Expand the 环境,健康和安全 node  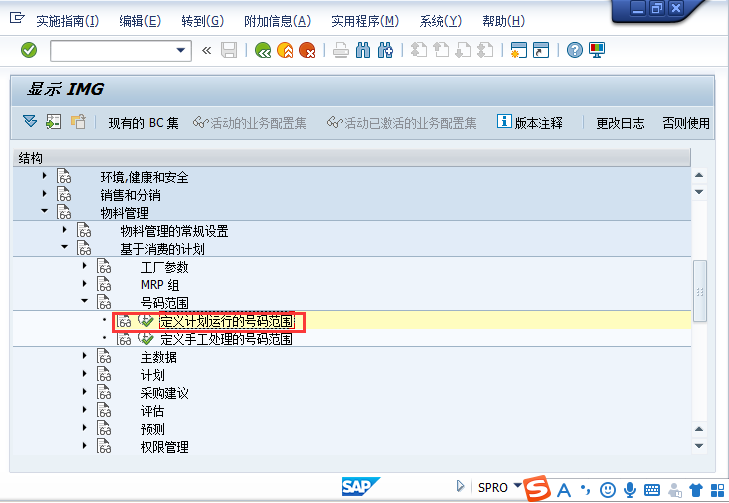click(x=45, y=176)
